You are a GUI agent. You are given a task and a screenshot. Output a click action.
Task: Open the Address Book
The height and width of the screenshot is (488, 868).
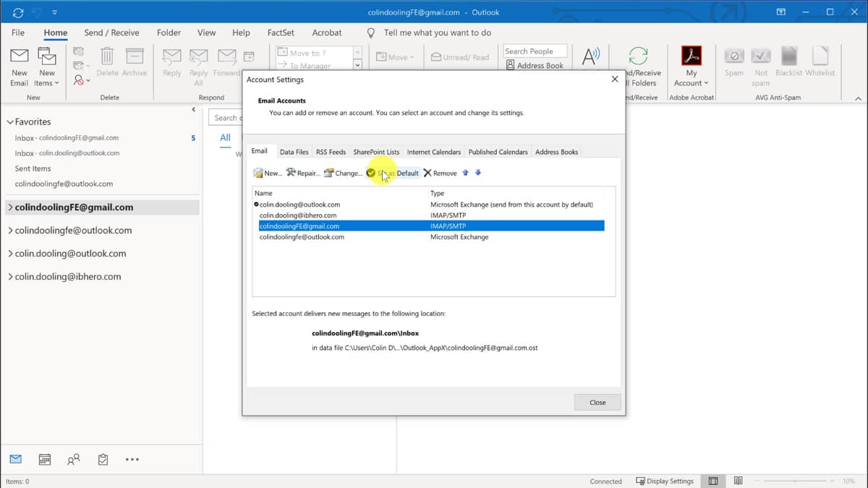pyautogui.click(x=535, y=65)
